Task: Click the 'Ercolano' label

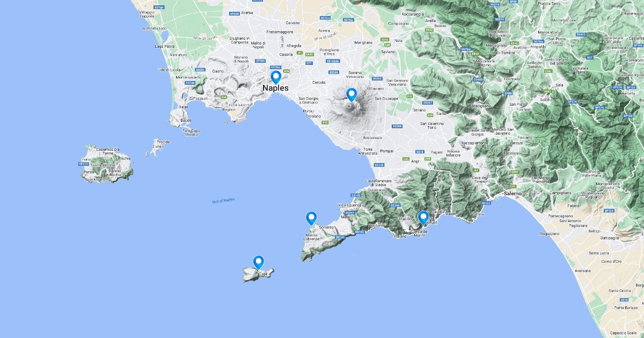Action: click(313, 116)
